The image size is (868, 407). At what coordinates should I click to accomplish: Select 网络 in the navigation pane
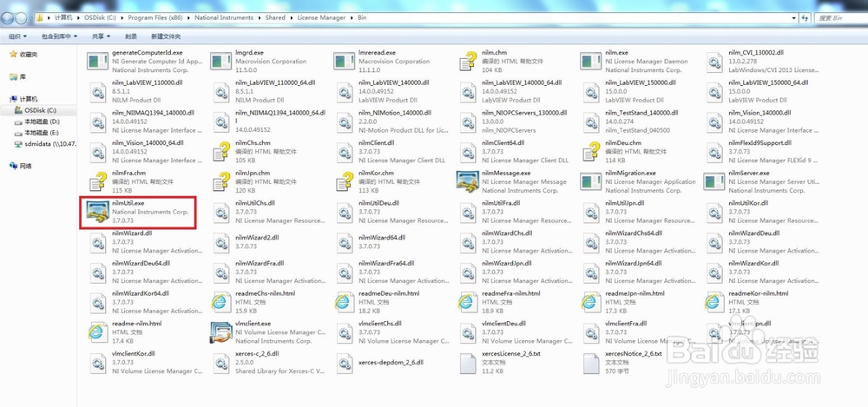point(25,166)
